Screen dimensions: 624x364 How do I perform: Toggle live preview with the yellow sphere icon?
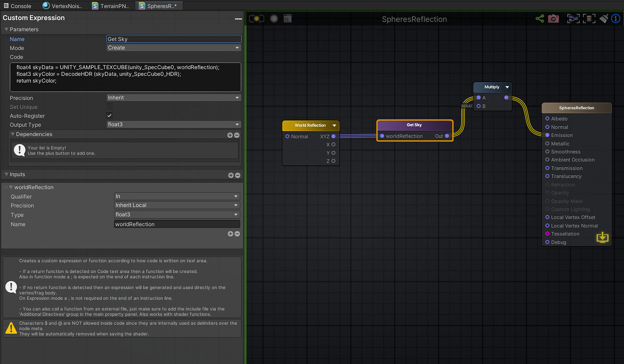coord(256,18)
